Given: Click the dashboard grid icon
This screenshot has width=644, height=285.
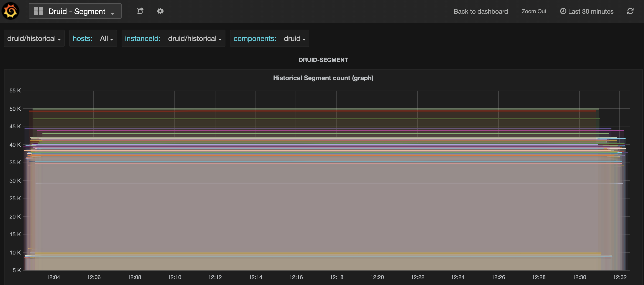Looking at the screenshot, I should point(38,11).
